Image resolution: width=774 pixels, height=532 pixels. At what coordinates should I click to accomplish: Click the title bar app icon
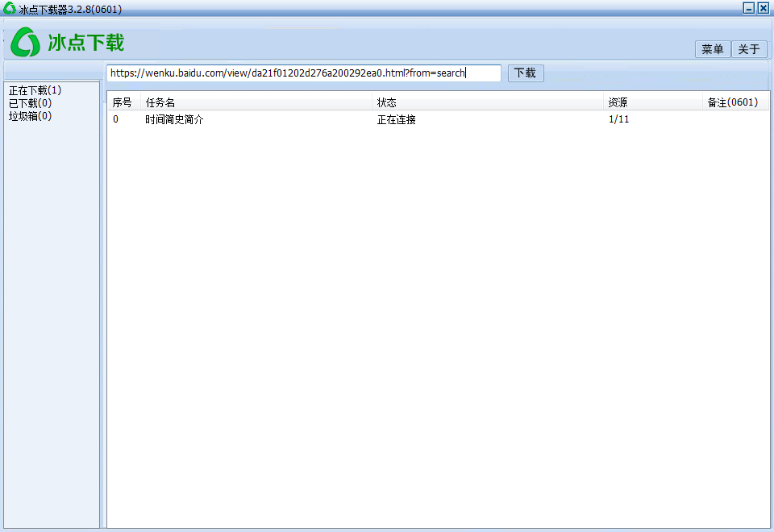(10, 8)
